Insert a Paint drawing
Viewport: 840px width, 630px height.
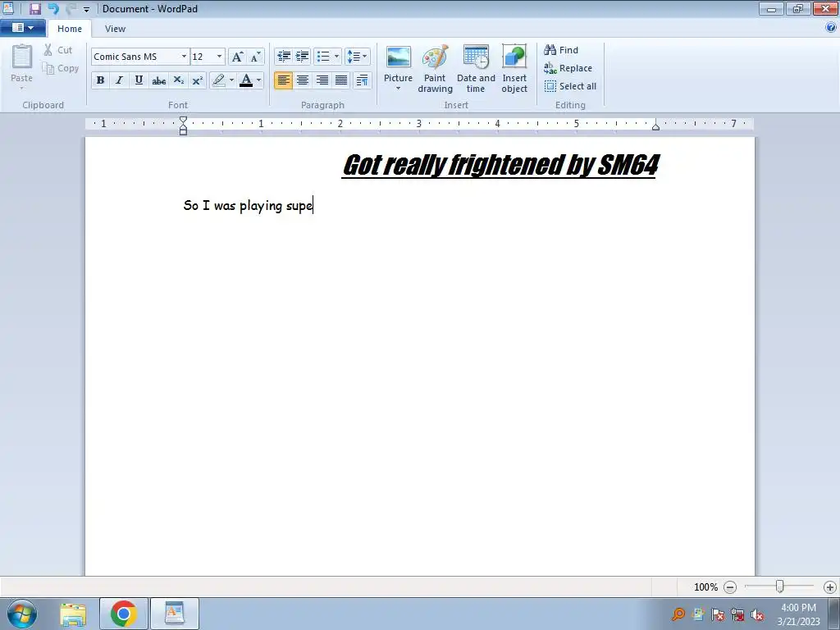pyautogui.click(x=435, y=69)
